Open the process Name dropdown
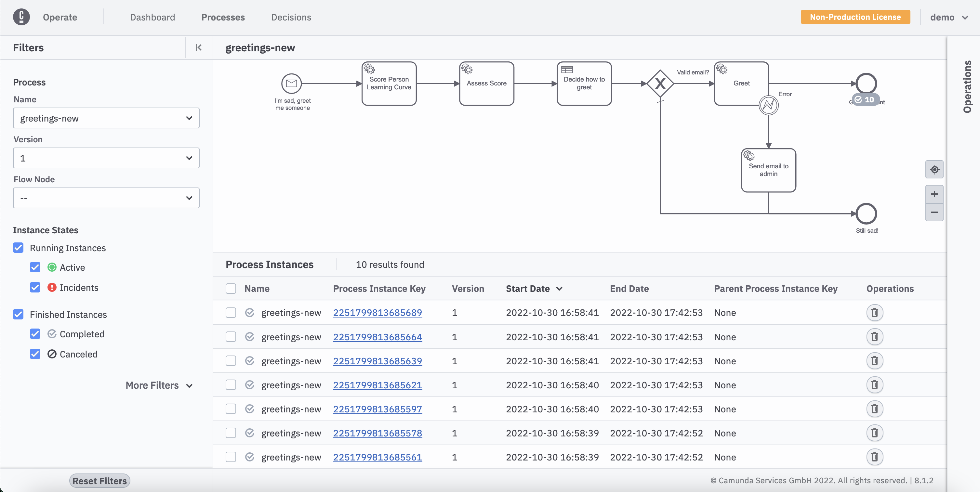 tap(106, 118)
